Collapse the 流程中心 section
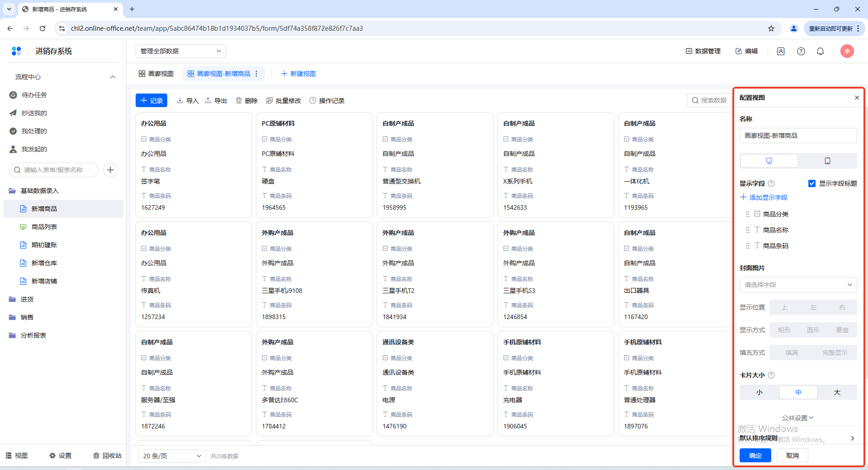 (113, 77)
